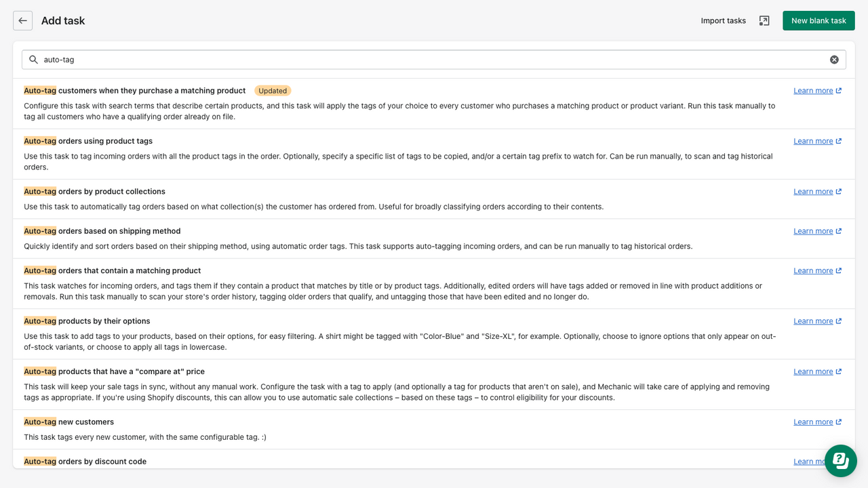Screen dimensions: 868x488
Task: Click the Updated badge
Action: point(273,90)
